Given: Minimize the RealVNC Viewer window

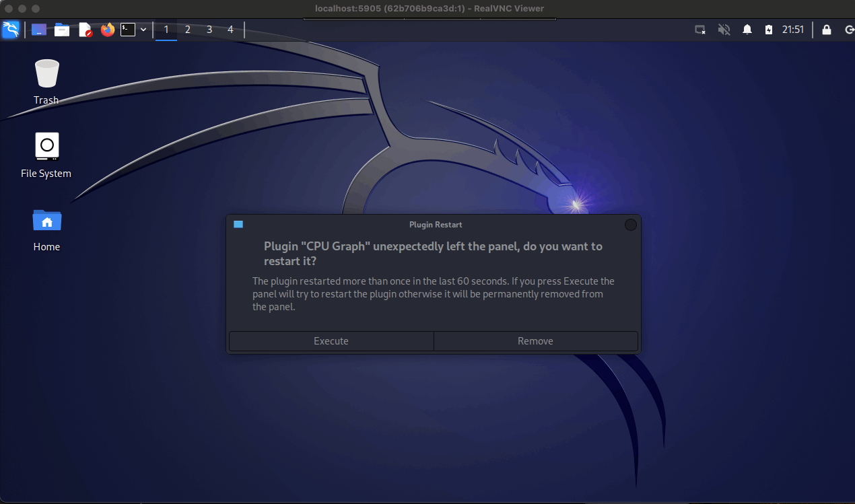Looking at the screenshot, I should click(22, 9).
